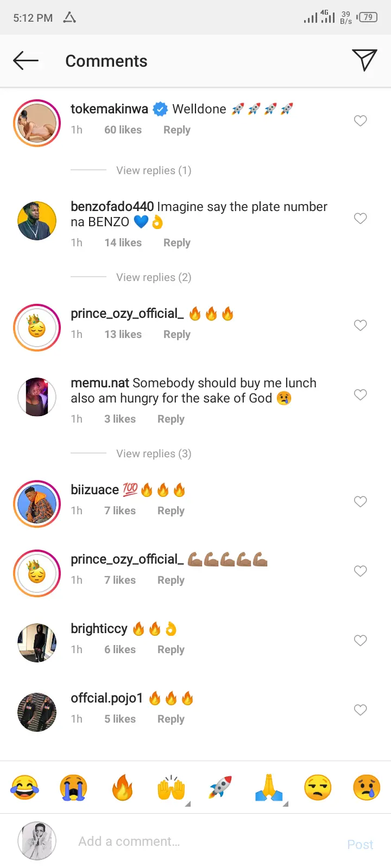Insert the unamused face emoji

pos(318,788)
